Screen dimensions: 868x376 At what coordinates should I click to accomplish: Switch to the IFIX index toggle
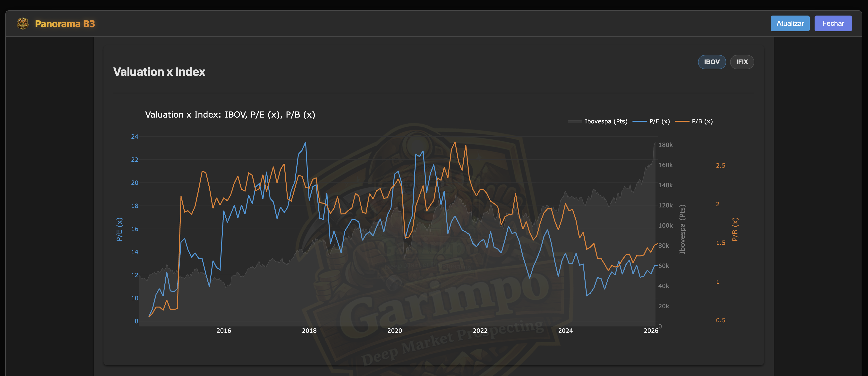click(x=742, y=62)
